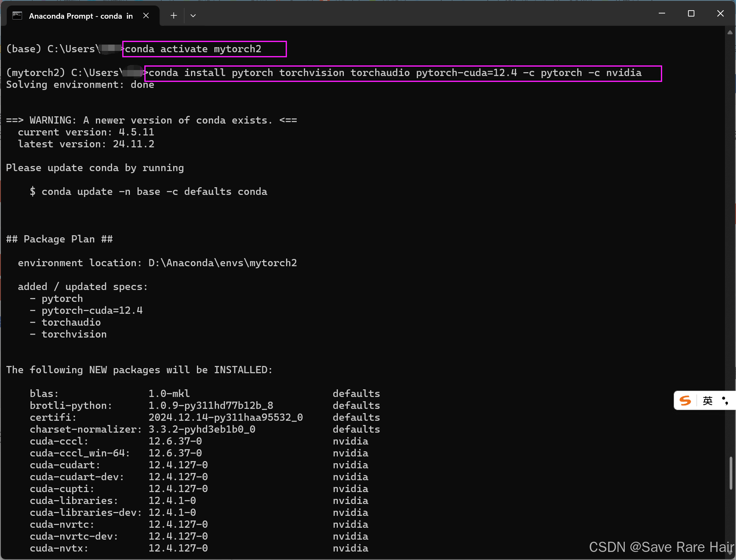Screen dimensions: 736x560
Task: Click the Solving environment: done status line
Action: (x=80, y=84)
